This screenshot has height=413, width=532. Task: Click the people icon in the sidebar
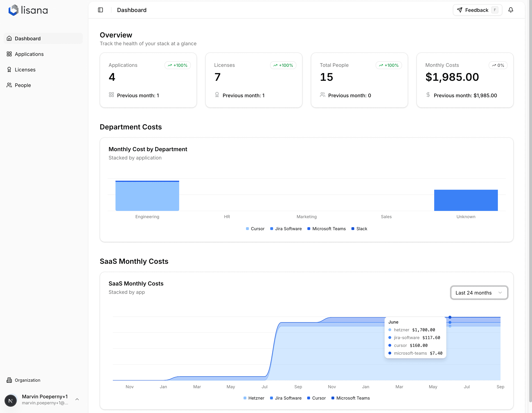click(x=9, y=85)
